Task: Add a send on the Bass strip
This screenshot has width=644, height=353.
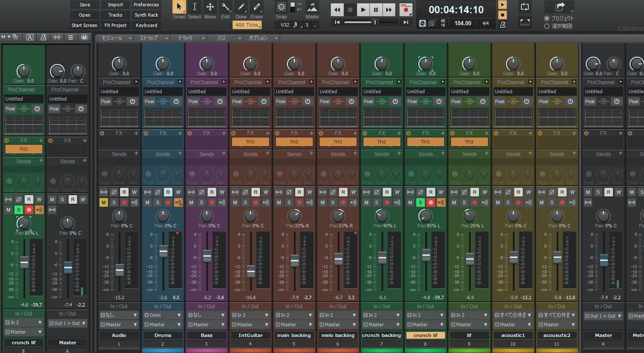Action: coord(224,154)
